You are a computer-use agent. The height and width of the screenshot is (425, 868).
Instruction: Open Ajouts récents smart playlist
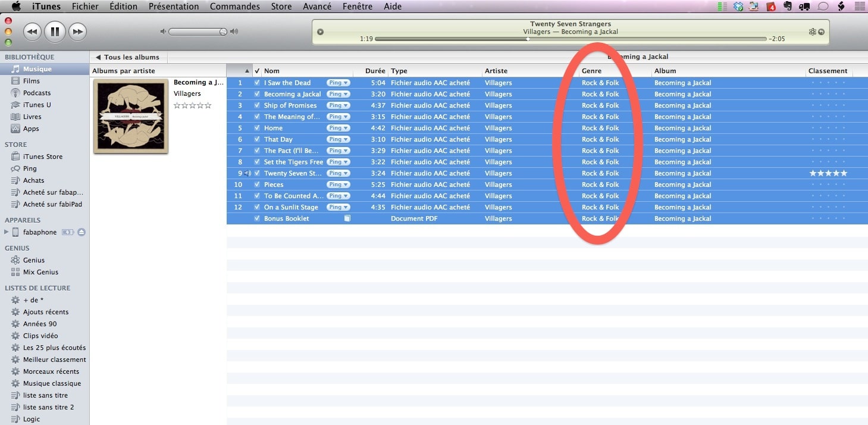[45, 312]
